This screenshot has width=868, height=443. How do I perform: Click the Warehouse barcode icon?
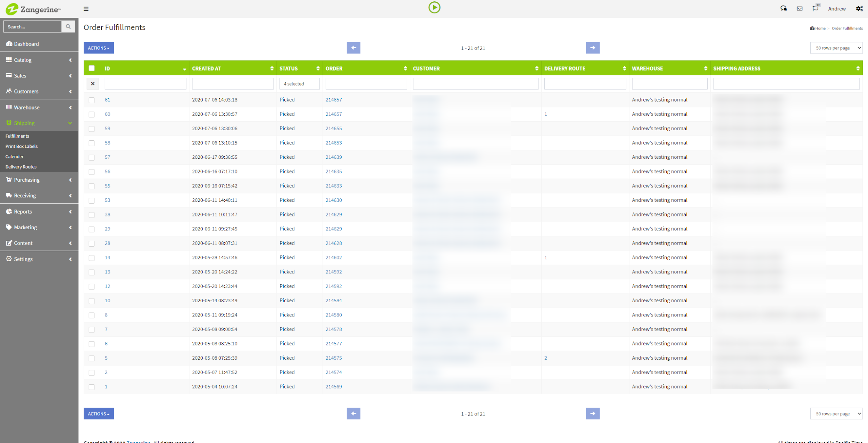pos(9,107)
